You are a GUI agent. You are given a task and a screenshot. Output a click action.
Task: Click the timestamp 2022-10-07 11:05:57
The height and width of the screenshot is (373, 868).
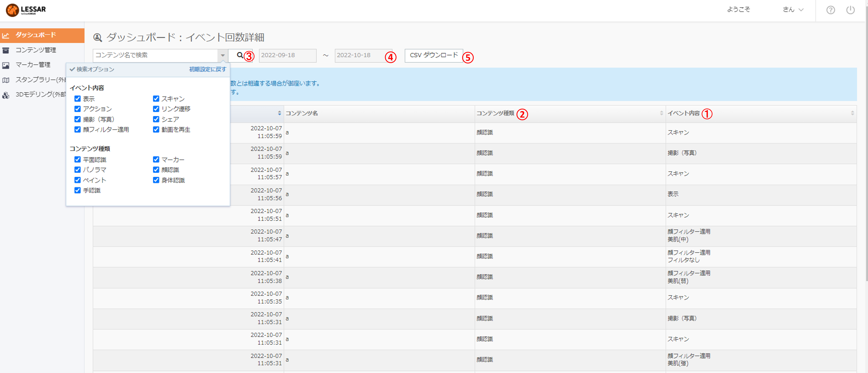(266, 174)
